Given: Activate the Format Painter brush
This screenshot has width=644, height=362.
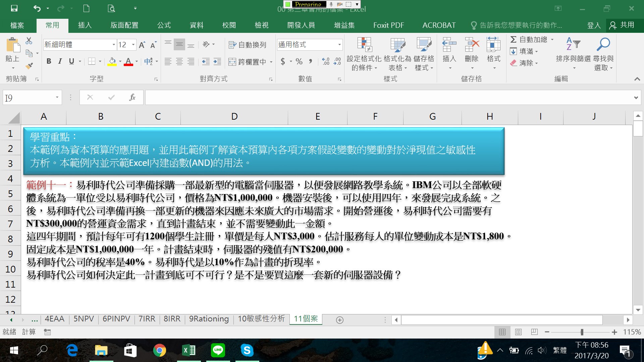Looking at the screenshot, I should tap(29, 66).
